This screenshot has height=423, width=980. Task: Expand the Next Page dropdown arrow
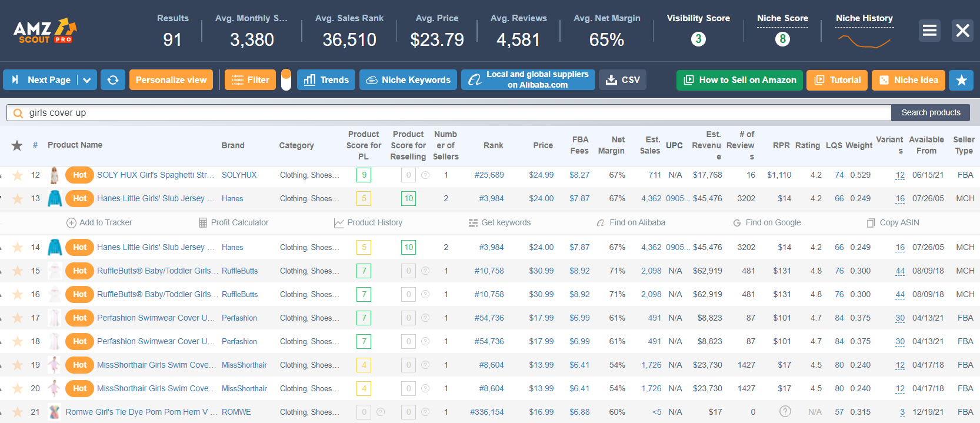[x=86, y=80]
